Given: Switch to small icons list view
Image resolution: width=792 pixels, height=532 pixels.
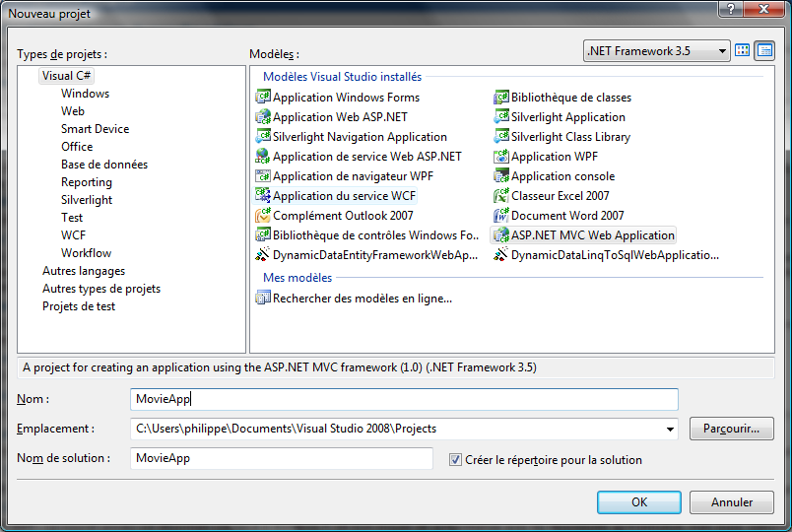Looking at the screenshot, I should (x=764, y=50).
